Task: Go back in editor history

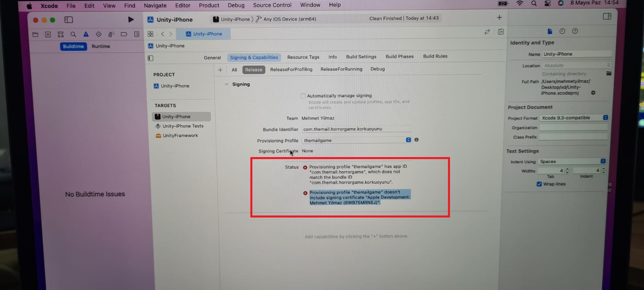Action: 163,34
